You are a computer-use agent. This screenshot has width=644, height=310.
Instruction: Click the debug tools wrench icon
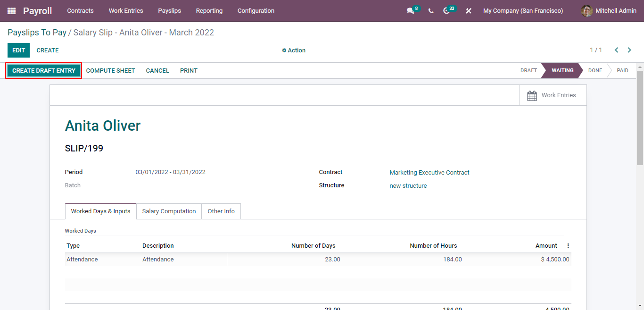point(469,11)
